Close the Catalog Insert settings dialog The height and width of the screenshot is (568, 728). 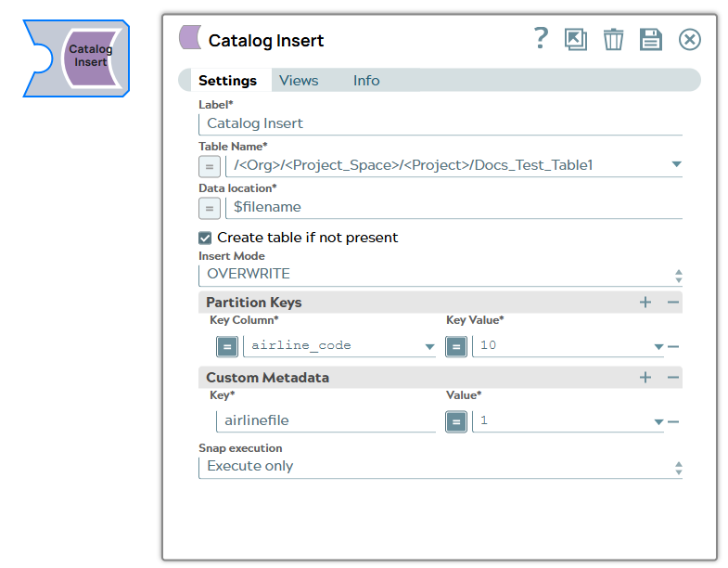(x=689, y=39)
